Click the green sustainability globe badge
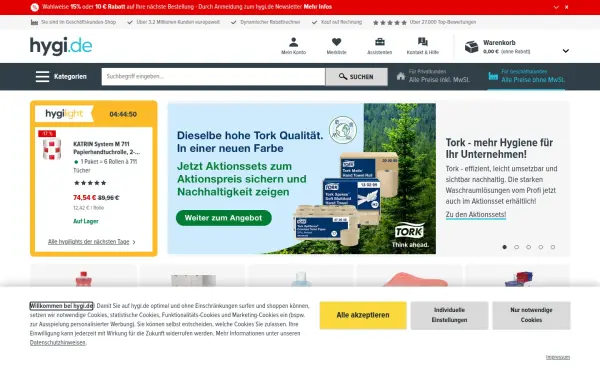The height and width of the screenshot is (375, 600). pyautogui.click(x=343, y=130)
